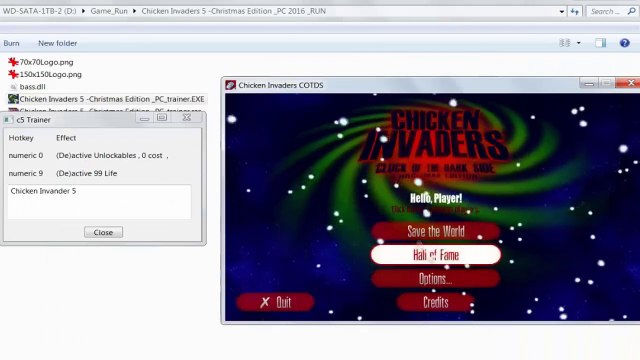Close the c5 Trainer window with X
The width and height of the screenshot is (640, 360).
(x=187, y=118)
